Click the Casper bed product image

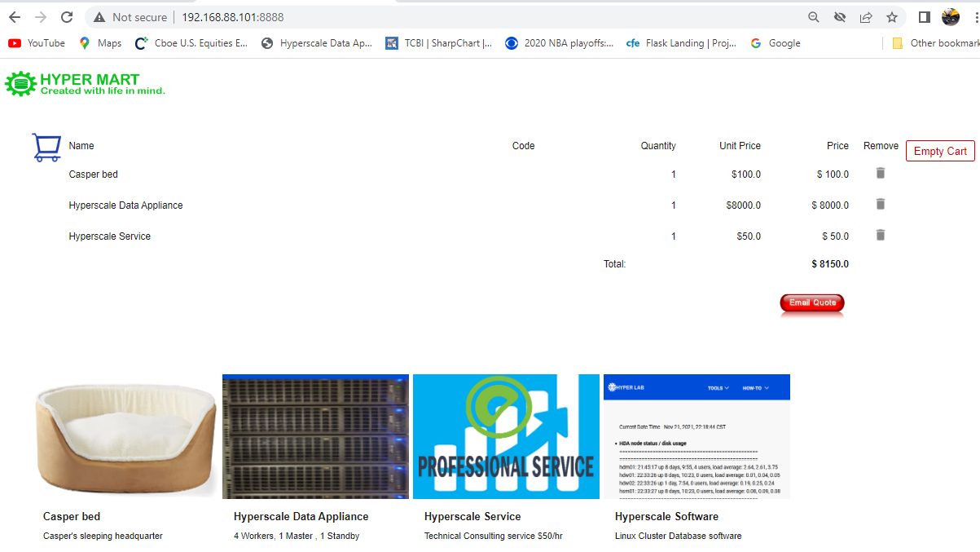point(126,437)
